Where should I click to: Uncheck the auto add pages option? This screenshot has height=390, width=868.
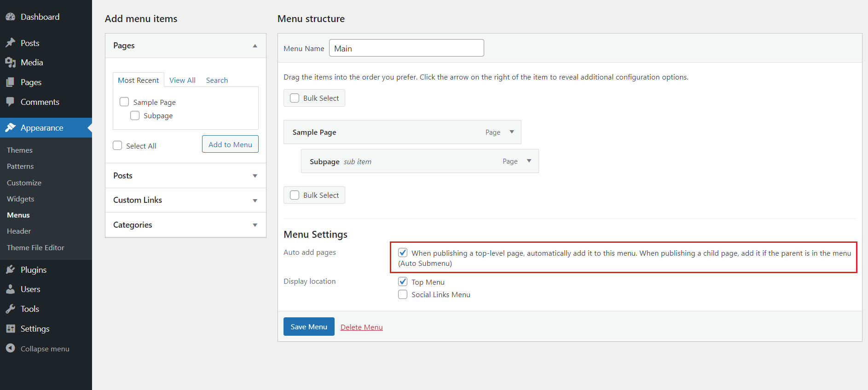pyautogui.click(x=403, y=252)
